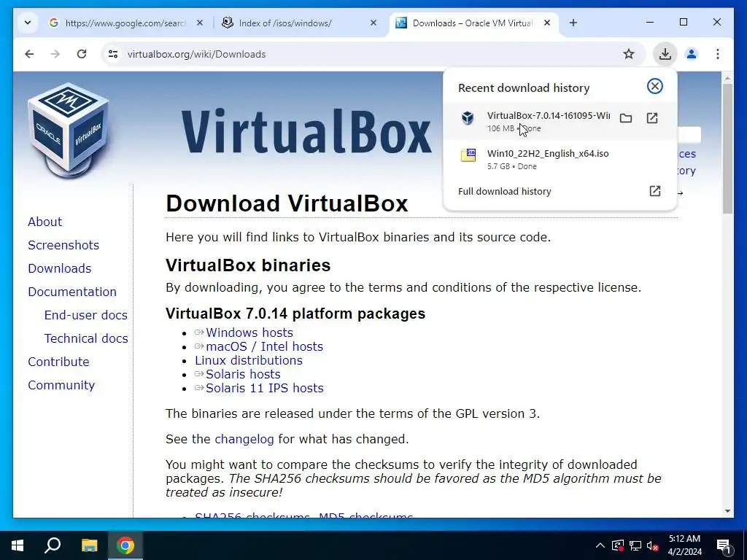Click the network tray icon
The width and height of the screenshot is (747, 560).
(x=635, y=545)
